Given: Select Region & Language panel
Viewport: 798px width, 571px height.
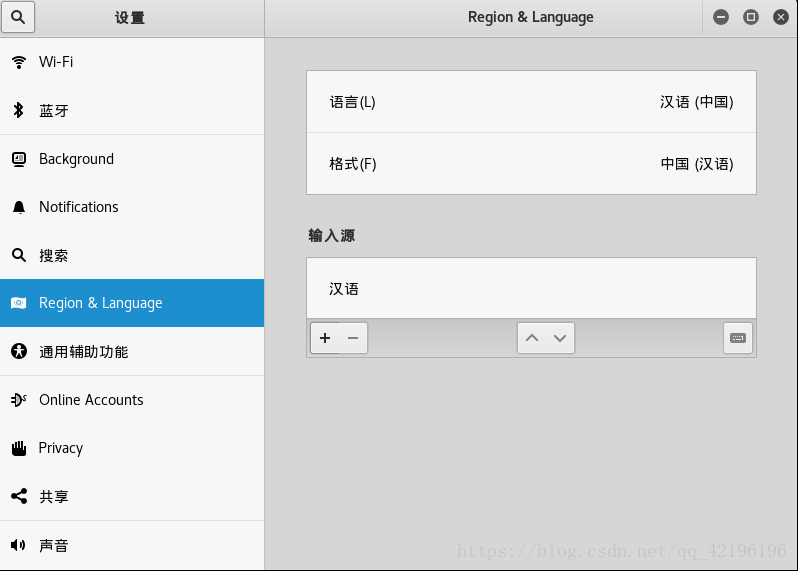Looking at the screenshot, I should pyautogui.click(x=132, y=303).
